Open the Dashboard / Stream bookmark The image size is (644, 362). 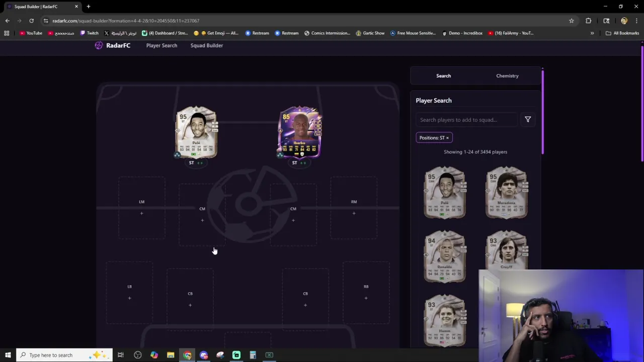(x=165, y=33)
